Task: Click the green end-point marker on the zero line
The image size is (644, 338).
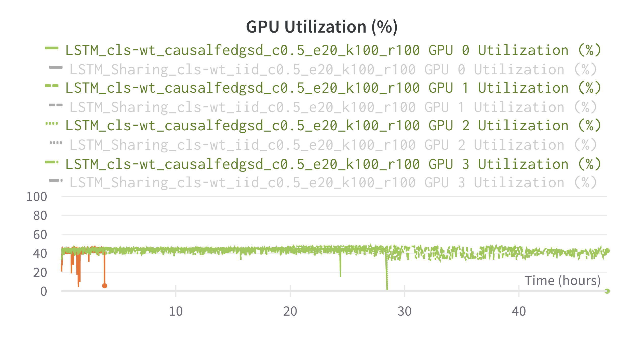Action: 607,291
